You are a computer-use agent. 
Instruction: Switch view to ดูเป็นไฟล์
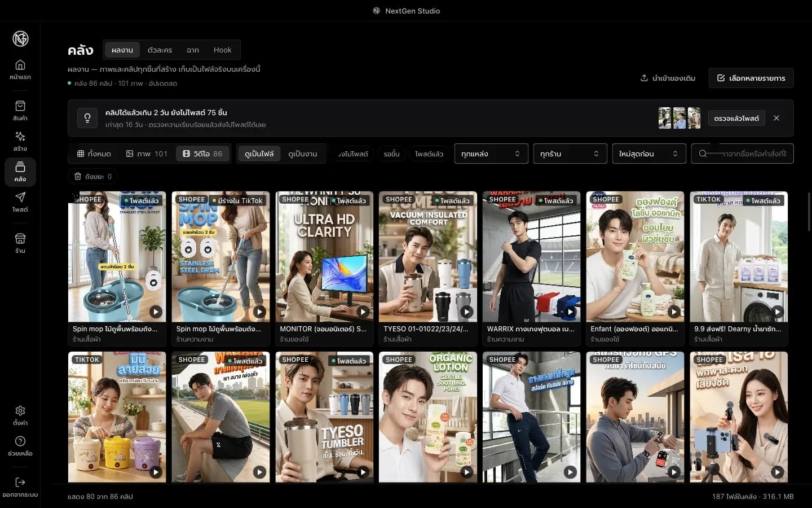(259, 154)
